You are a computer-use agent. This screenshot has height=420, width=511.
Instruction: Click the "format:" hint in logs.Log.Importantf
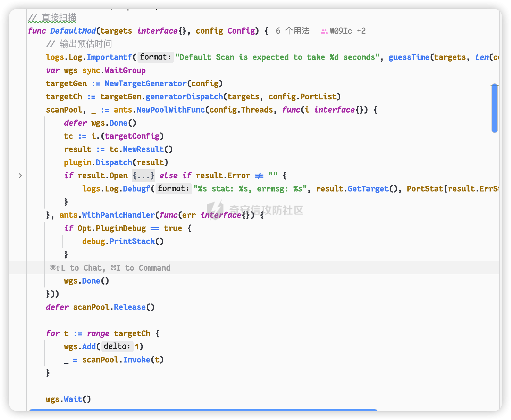pyautogui.click(x=156, y=57)
